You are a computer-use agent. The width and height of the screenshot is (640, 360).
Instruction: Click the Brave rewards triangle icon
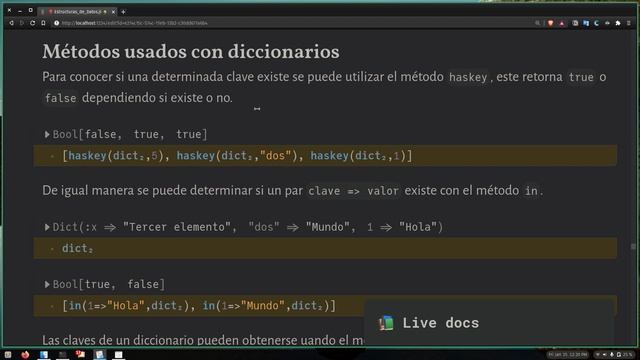click(562, 23)
